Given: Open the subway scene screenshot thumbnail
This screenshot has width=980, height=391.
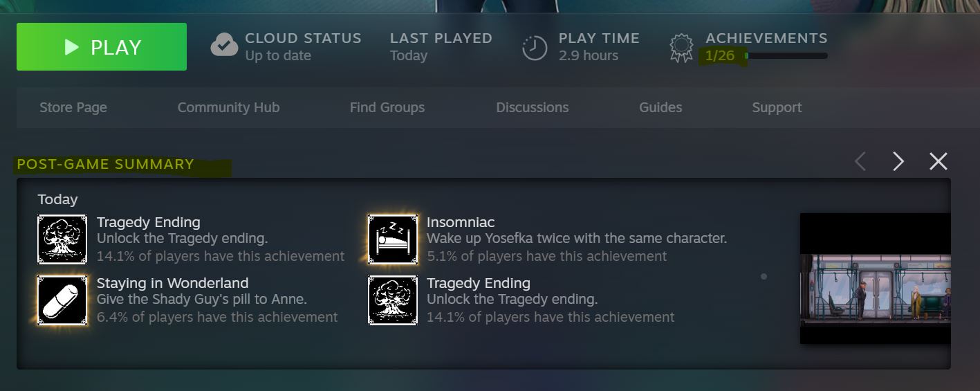Looking at the screenshot, I should [x=876, y=279].
